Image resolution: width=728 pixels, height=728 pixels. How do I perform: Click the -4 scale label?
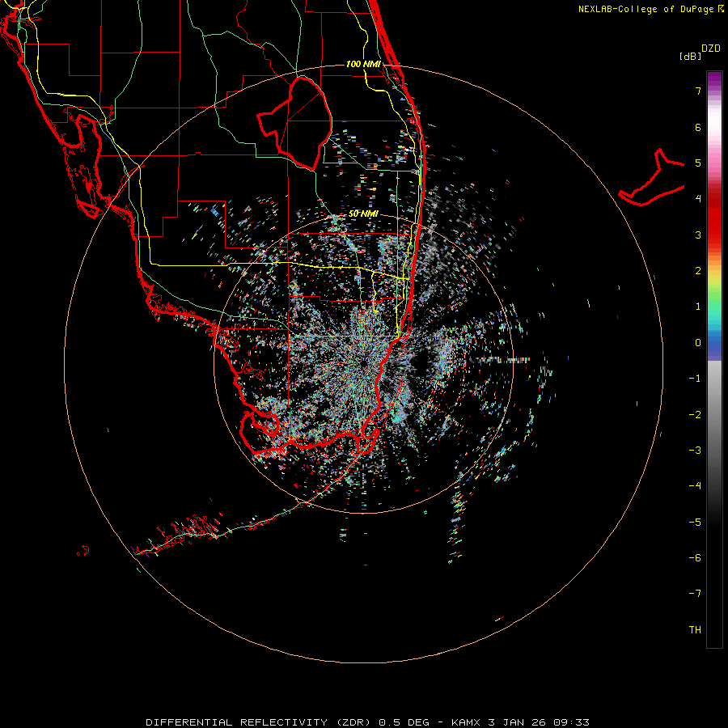(x=695, y=486)
